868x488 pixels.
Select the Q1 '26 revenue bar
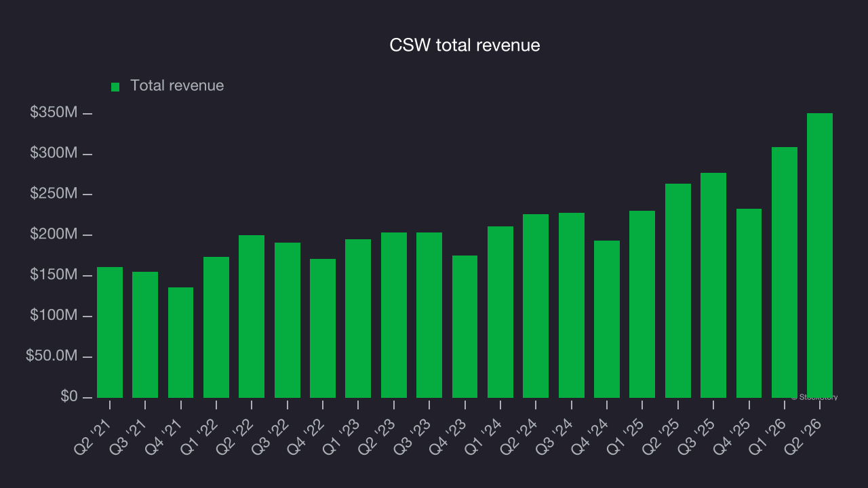click(x=785, y=272)
